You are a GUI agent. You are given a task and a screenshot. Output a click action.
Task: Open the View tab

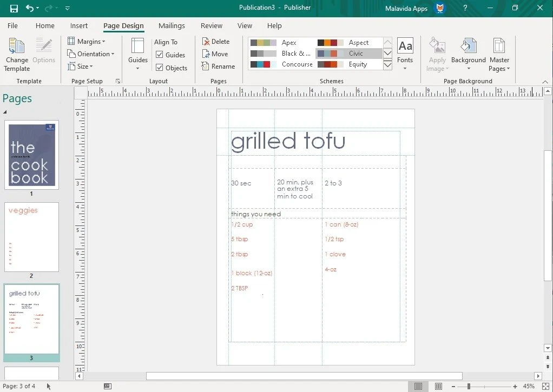(245, 26)
